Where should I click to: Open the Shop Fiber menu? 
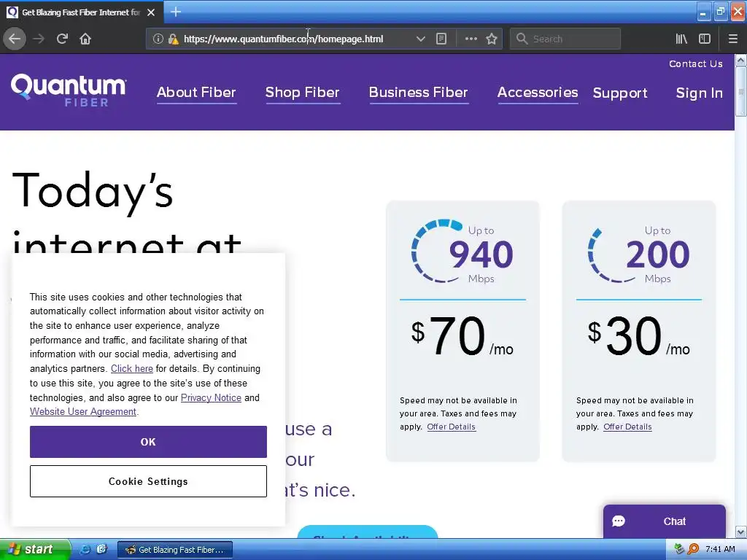point(303,93)
